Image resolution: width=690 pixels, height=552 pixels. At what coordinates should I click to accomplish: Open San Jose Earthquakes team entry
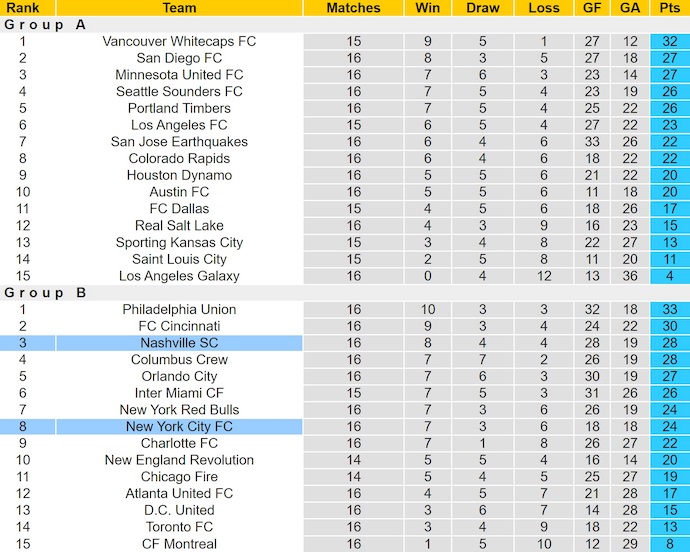coord(179,142)
